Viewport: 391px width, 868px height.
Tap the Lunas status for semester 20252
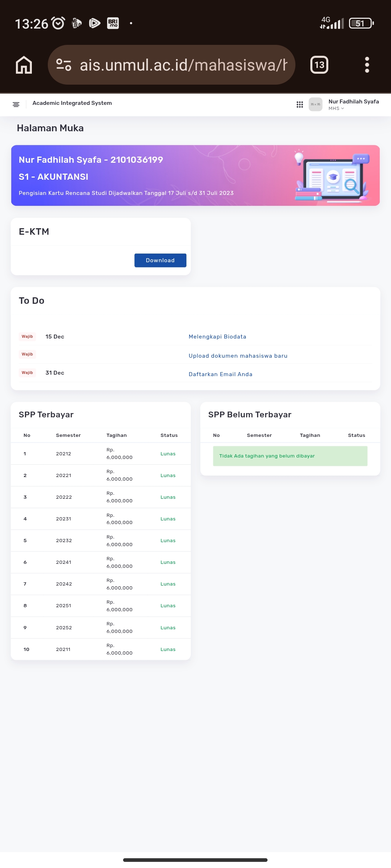pos(168,628)
